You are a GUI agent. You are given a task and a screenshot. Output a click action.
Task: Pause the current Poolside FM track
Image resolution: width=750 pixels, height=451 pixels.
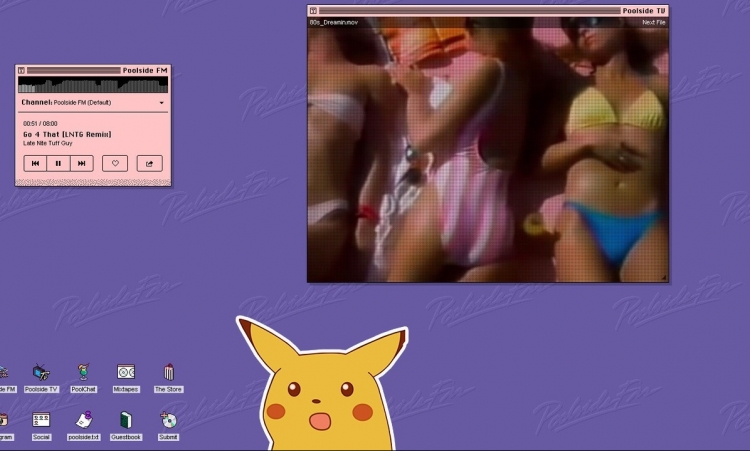click(58, 164)
